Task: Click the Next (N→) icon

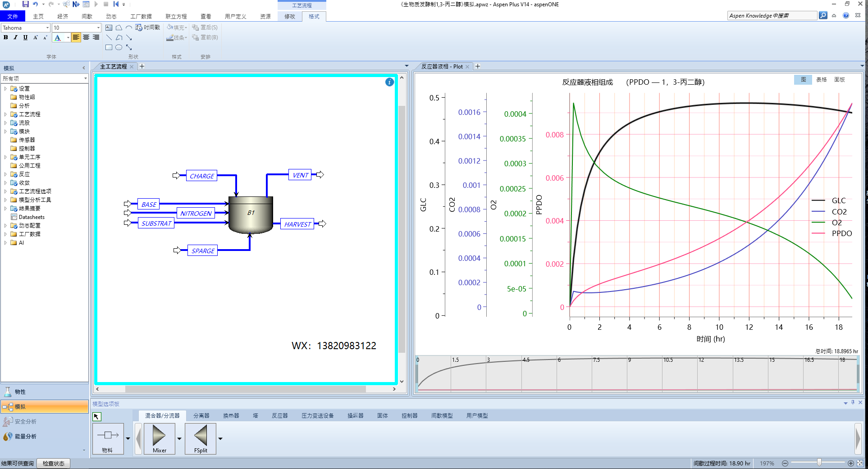Action: (x=76, y=4)
